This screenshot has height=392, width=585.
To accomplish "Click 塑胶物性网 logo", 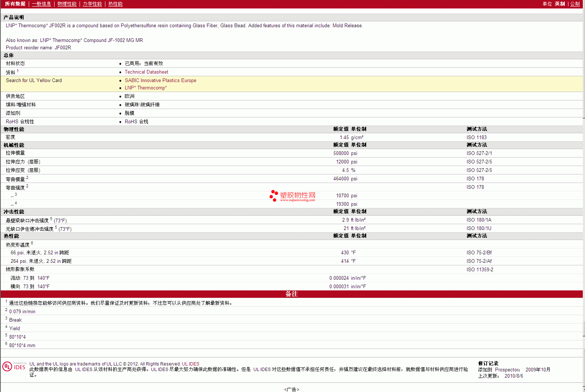I will coord(292,196).
